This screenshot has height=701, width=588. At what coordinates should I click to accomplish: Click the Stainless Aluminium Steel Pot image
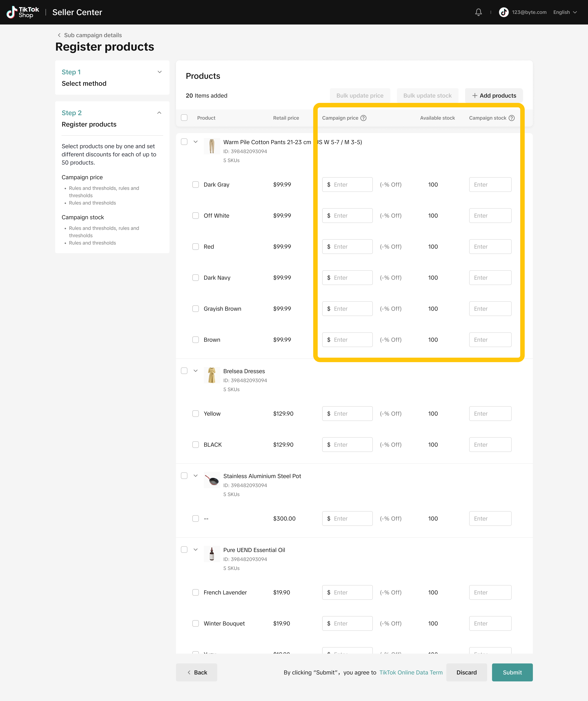click(x=212, y=480)
